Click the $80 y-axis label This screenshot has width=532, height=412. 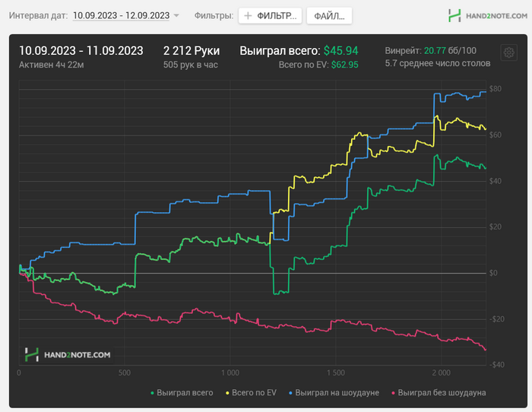tap(496, 89)
